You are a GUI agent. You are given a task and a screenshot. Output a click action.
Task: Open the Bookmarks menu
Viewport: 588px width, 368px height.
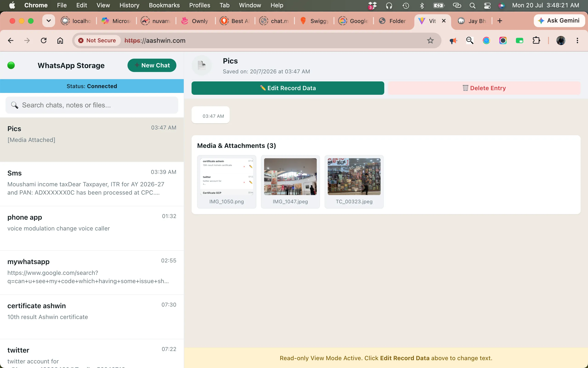tap(164, 5)
